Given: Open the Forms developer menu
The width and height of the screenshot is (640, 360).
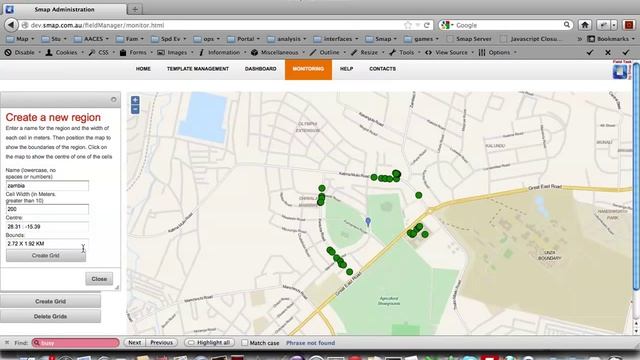Looking at the screenshot, I should [x=136, y=52].
